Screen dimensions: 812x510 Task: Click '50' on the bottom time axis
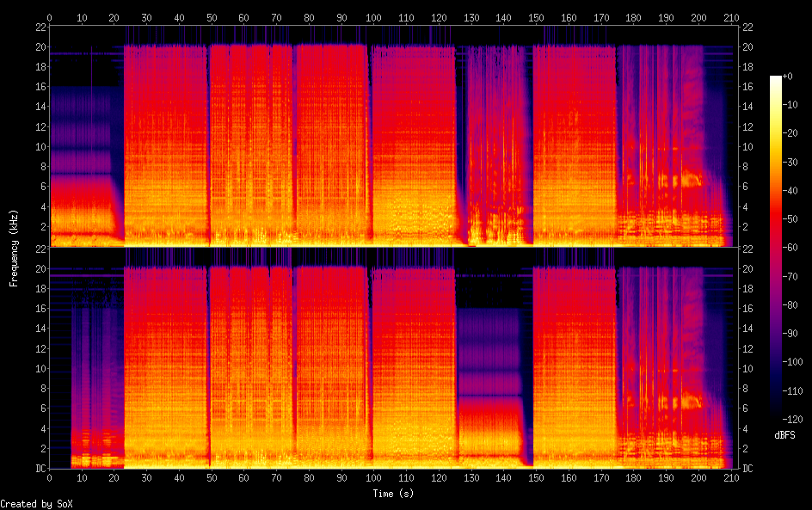pos(212,478)
